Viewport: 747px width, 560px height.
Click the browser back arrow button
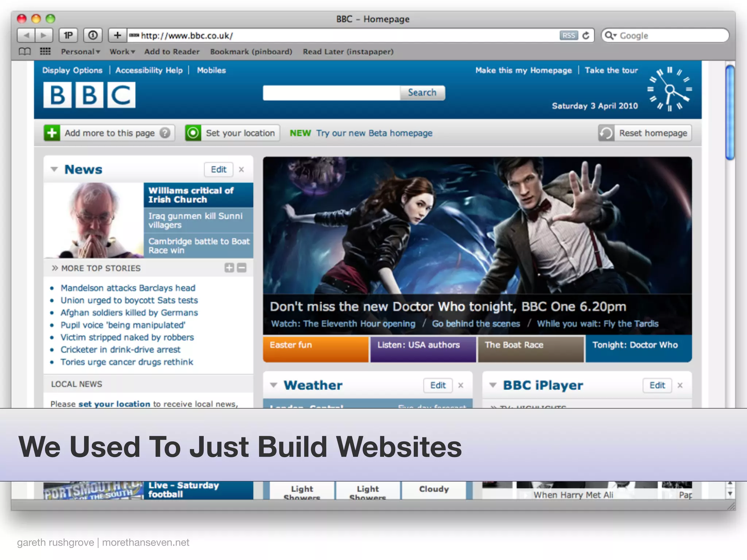[26, 35]
